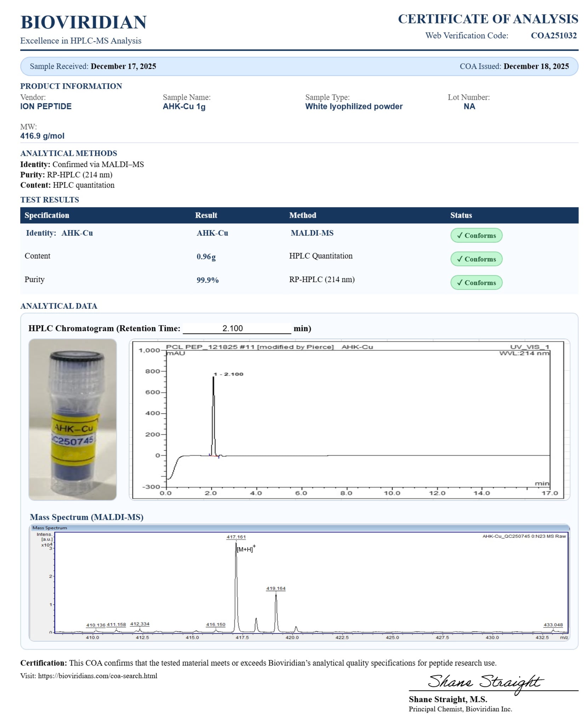Click the 0.96g content result value
The image size is (588, 725).
pyautogui.click(x=206, y=257)
